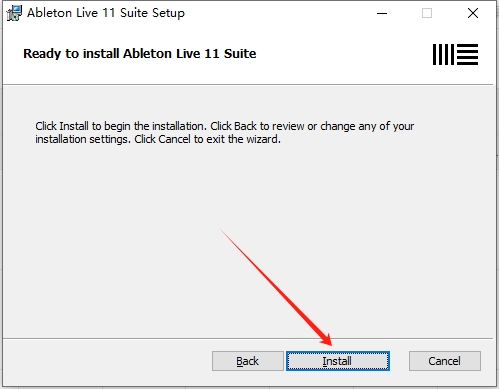Click the "Click Install to begin" instruction line

click(x=225, y=126)
